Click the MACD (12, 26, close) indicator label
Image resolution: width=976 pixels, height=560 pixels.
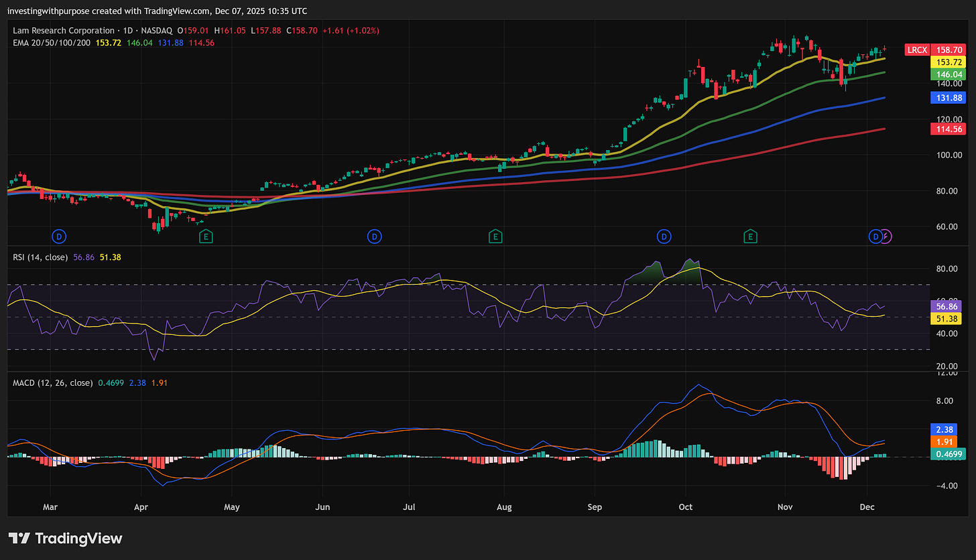click(x=53, y=382)
